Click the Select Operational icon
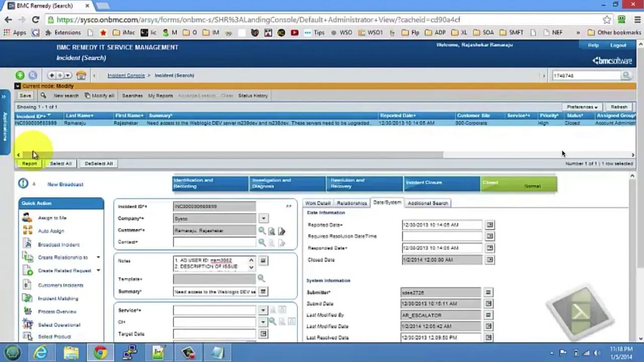The image size is (644, 362). tap(28, 325)
